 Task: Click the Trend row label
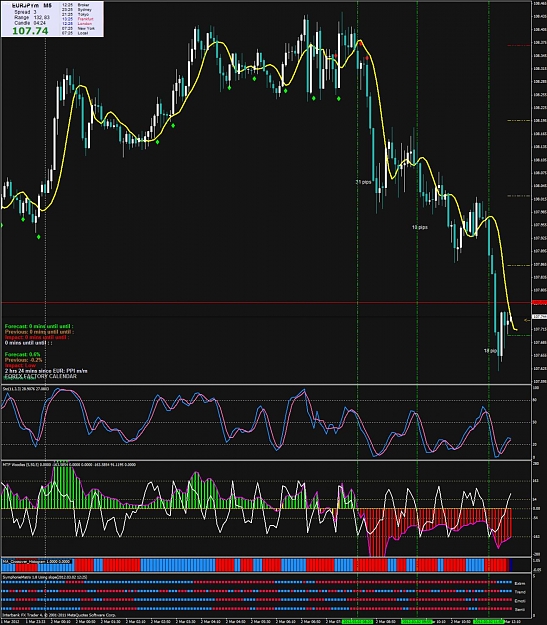519,592
